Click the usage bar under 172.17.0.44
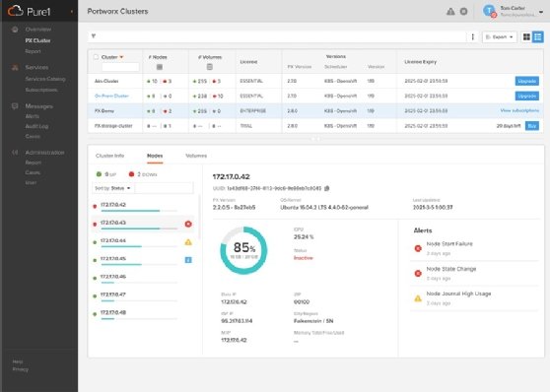The height and width of the screenshot is (392, 550). [x=139, y=247]
